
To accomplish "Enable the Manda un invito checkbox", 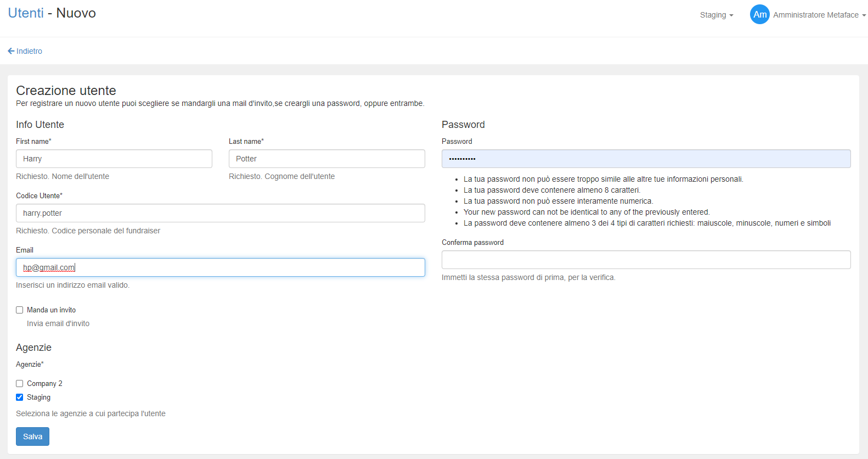I will click(20, 310).
